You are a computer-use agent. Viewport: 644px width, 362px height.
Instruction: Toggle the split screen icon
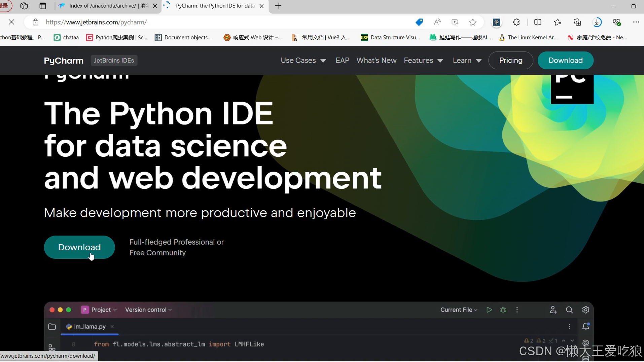(538, 22)
